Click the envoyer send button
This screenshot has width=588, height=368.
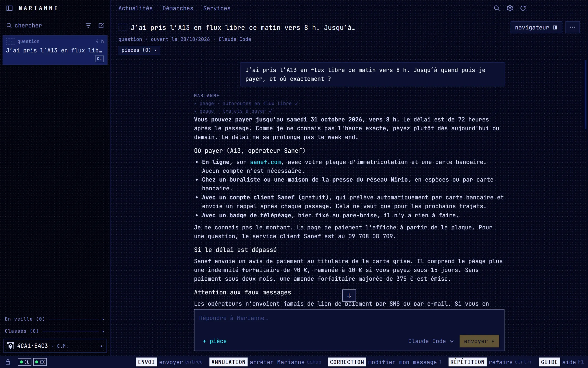point(479,341)
